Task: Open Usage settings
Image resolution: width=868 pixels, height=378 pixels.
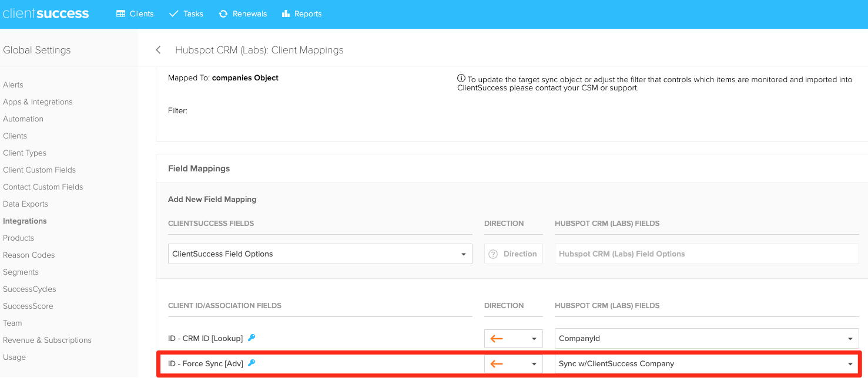Action: click(x=14, y=357)
